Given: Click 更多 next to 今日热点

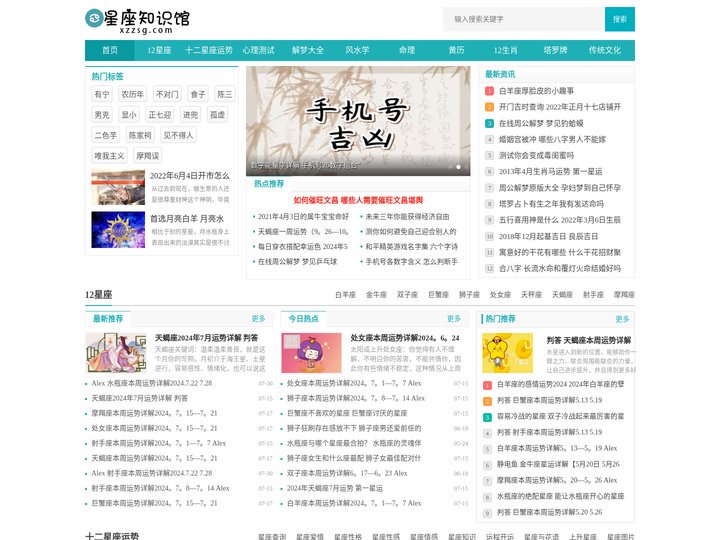Looking at the screenshot, I should (x=454, y=319).
